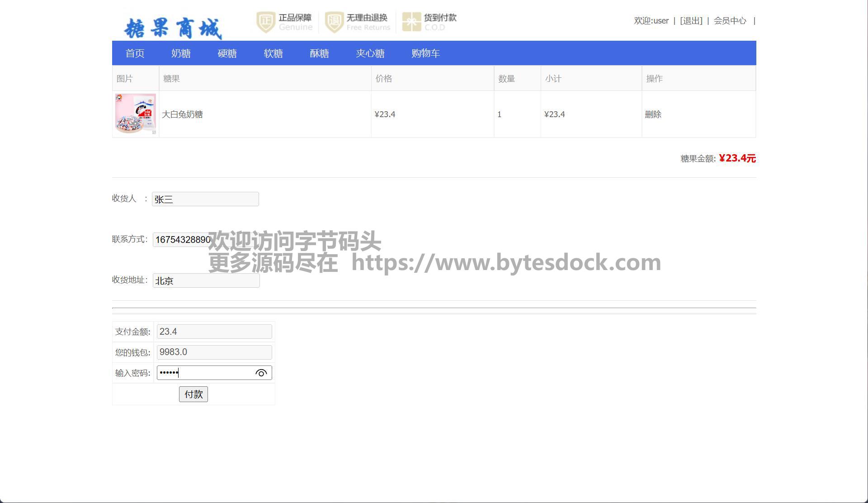Screen dimensions: 868x503
Task: Click the 无理由退换 Free Returns icon
Action: (334, 22)
